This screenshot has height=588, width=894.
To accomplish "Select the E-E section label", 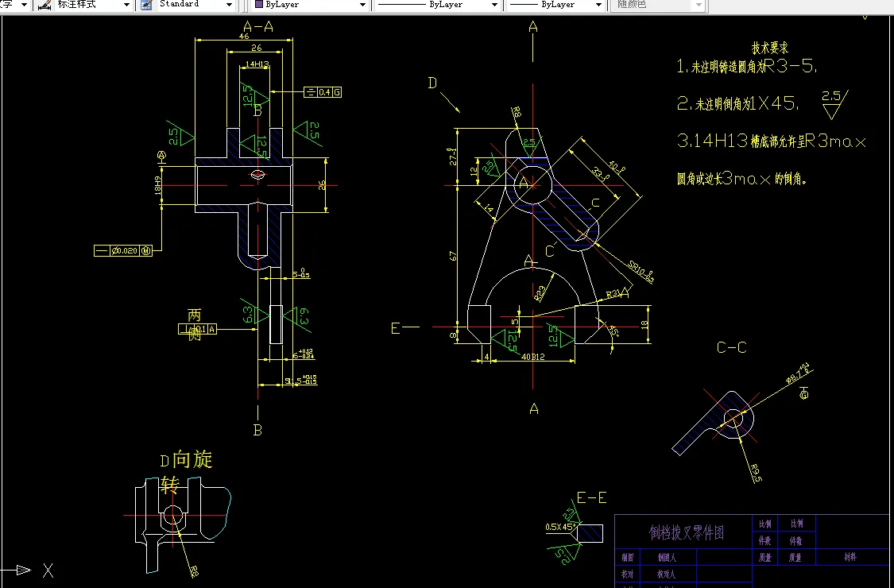I will tap(591, 498).
